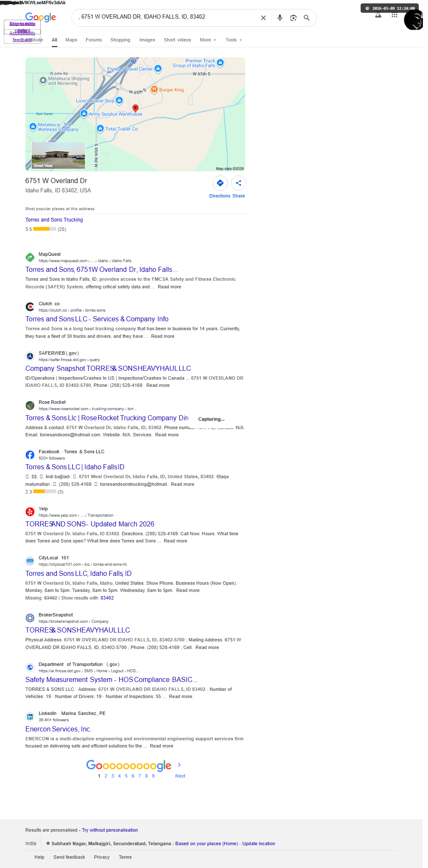The width and height of the screenshot is (428, 868).
Task: Open the Yelp TORRES AND SONS result
Action: point(90,524)
